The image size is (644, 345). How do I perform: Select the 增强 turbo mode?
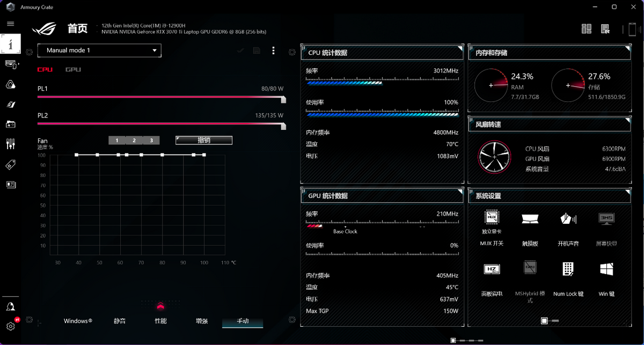(x=202, y=321)
